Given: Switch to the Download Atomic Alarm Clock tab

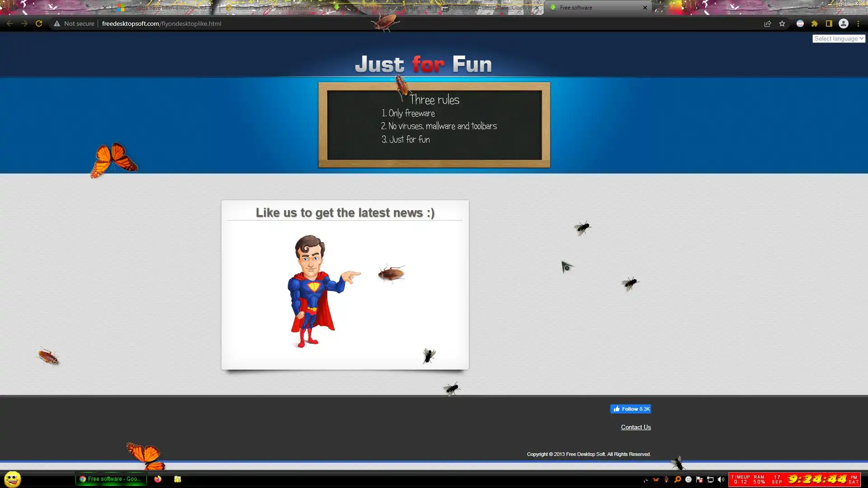Looking at the screenshot, I should [x=487, y=8].
